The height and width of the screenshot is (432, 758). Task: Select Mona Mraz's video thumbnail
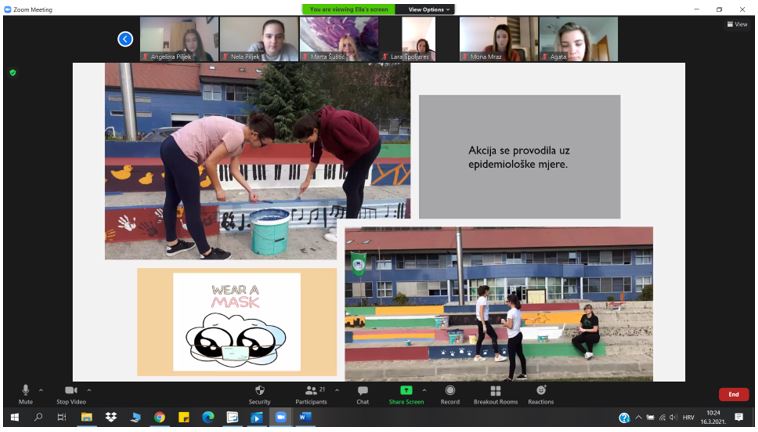[498, 39]
